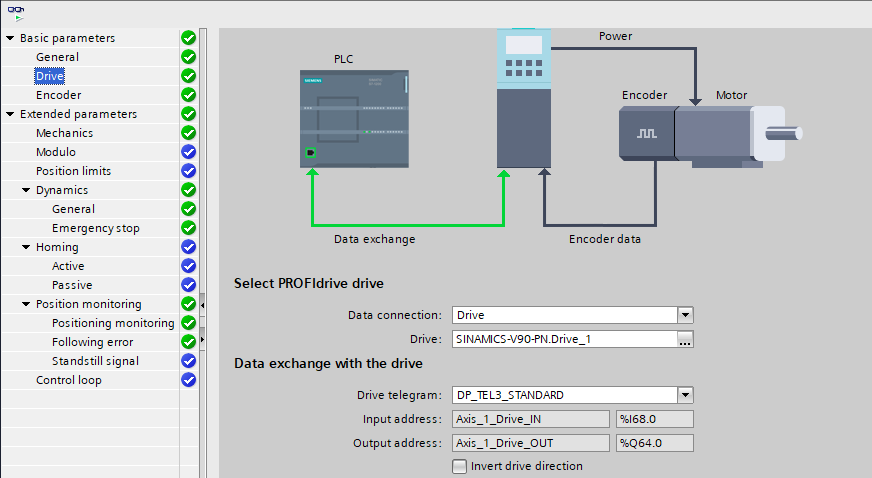This screenshot has height=478, width=872.
Task: Open Positioning monitoring settings
Action: pos(113,323)
